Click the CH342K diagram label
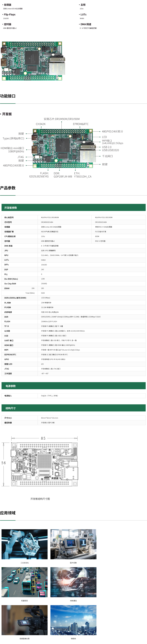The height and width of the screenshot is (644, 147). (x=41, y=124)
